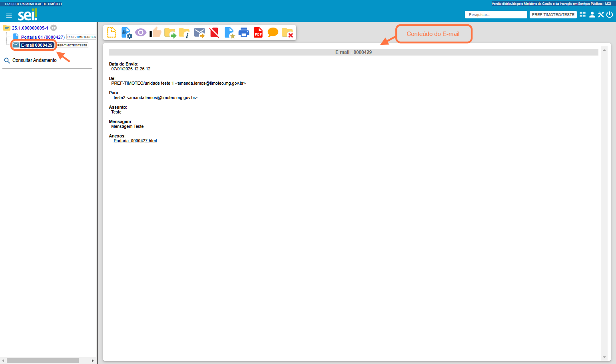
Task: Click the blue document icon beside Portaria 01
Action: click(16, 37)
